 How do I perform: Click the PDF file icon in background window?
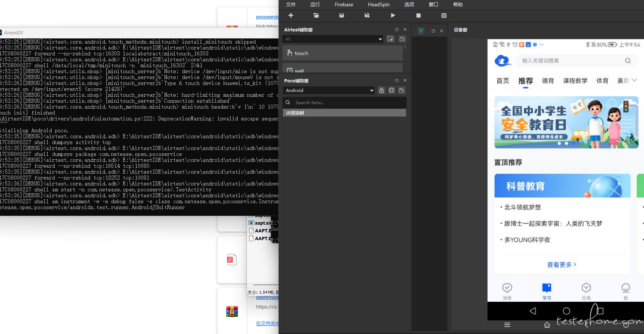(x=232, y=259)
